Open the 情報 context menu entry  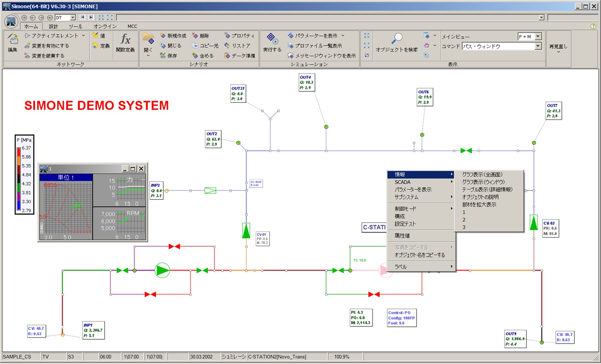421,174
